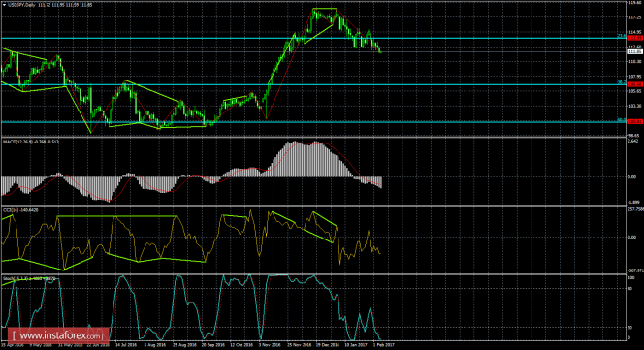Click the MACD 0.00 scale label
644x350 pixels.
pos(631,177)
